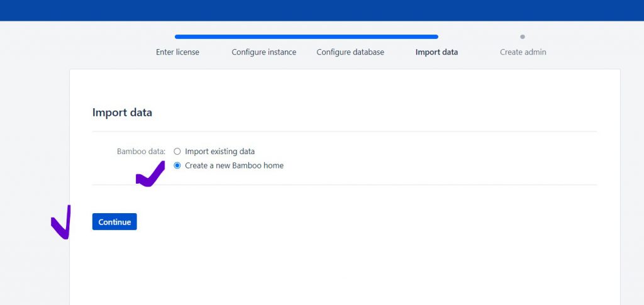Jump to the "Create admin" step label
The width and height of the screenshot is (644, 305).
(523, 52)
